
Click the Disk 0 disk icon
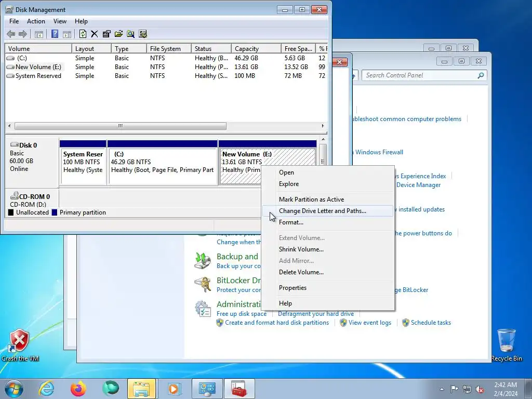point(14,145)
